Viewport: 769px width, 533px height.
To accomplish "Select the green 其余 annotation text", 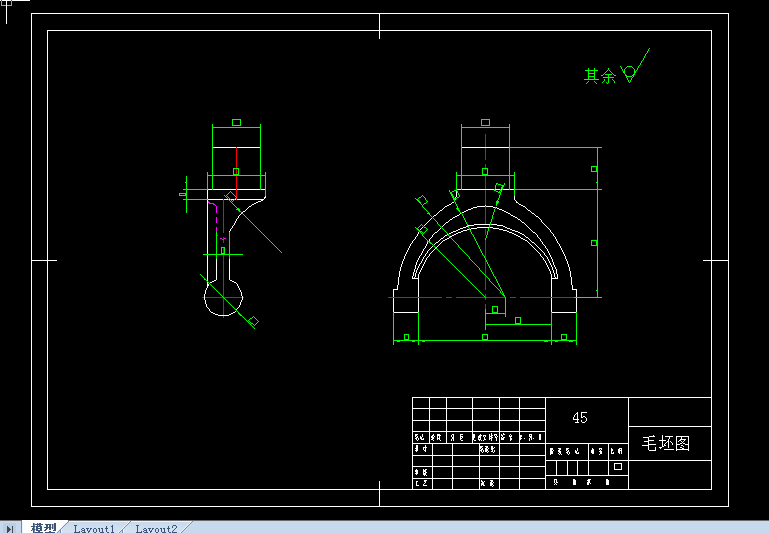I will (x=600, y=76).
